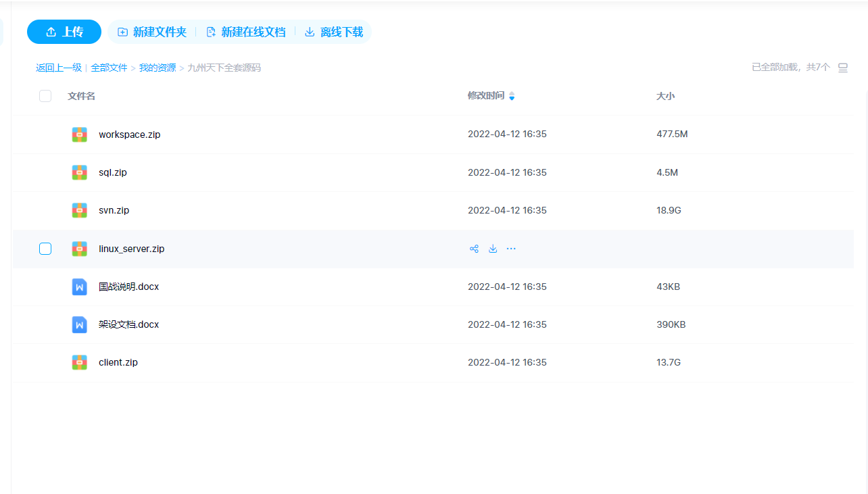Select the client.zip file name

tap(118, 362)
